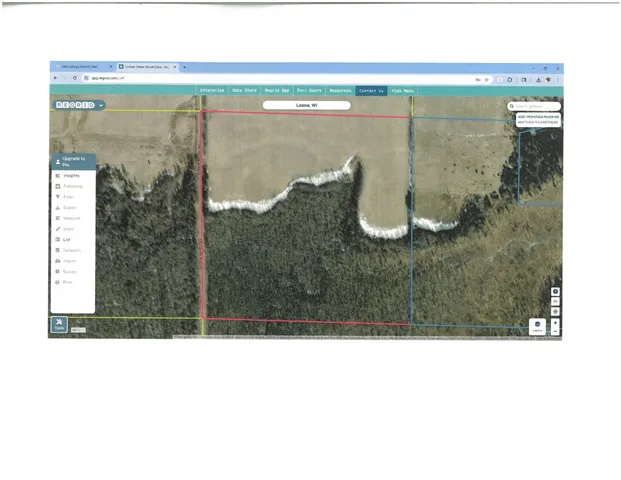Open a new browser tab with plus button
This screenshot has height=480, width=621.
pos(184,67)
